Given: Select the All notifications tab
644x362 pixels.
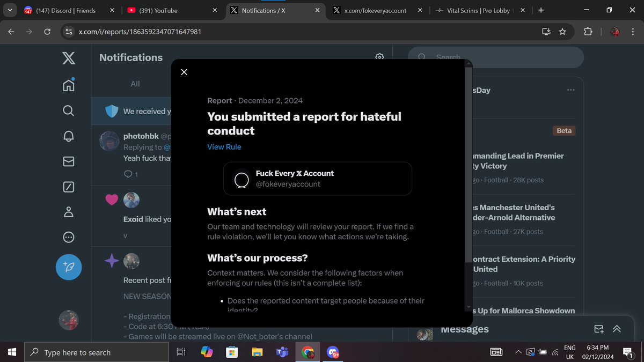Looking at the screenshot, I should click(135, 84).
